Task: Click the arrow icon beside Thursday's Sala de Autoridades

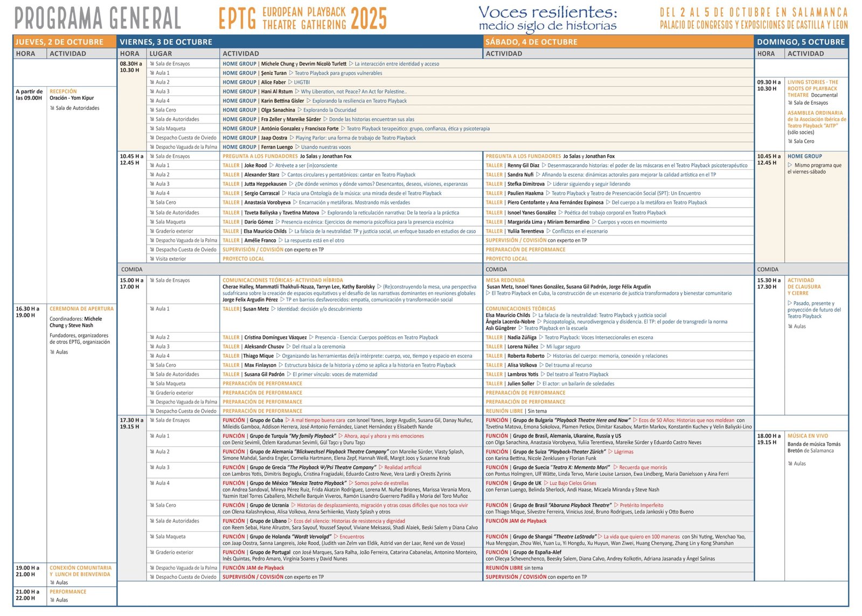Action: click(52, 108)
